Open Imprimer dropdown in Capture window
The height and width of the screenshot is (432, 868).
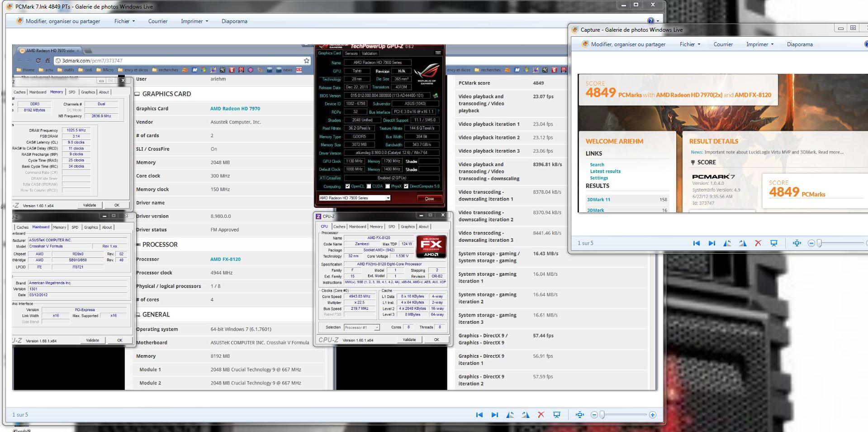pyautogui.click(x=760, y=44)
